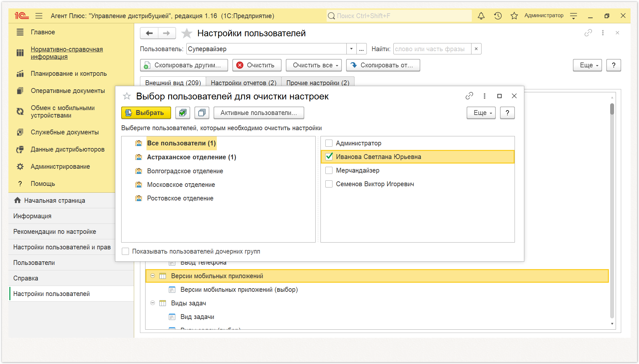Image resolution: width=639 pixels, height=364 pixels.
Task: Click the Оперативные документы icon
Action: click(20, 91)
